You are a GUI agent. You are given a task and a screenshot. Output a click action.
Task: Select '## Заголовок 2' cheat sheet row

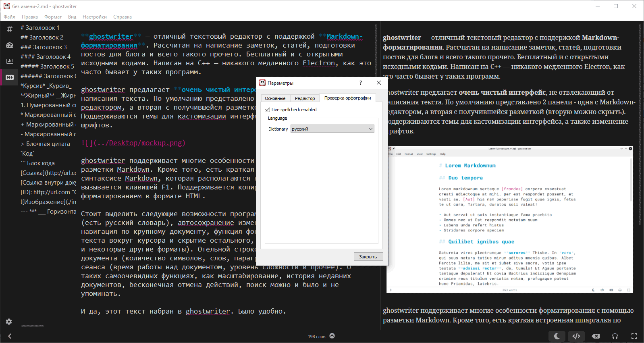pos(48,37)
